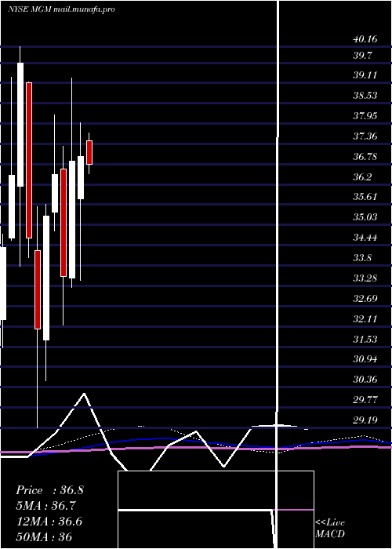392x549 pixels.
Task: Click the 12MA : 36.6 readout
Action: 49,522
